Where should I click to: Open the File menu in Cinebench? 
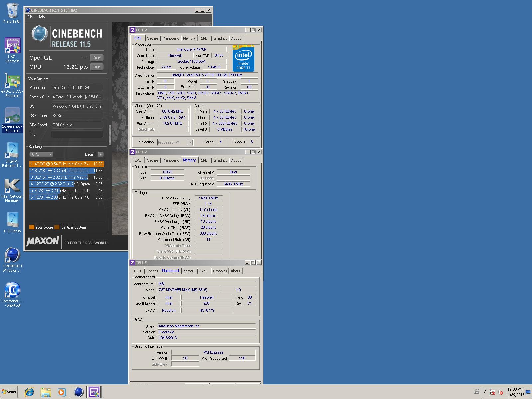pos(30,17)
